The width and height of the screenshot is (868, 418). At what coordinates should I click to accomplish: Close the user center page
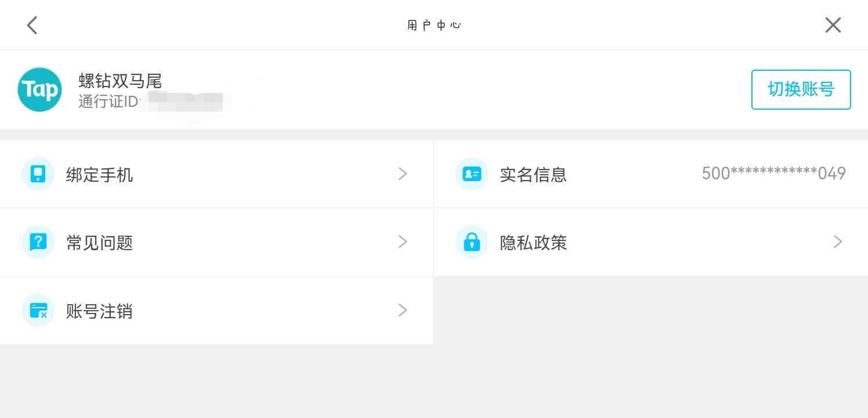click(x=833, y=25)
